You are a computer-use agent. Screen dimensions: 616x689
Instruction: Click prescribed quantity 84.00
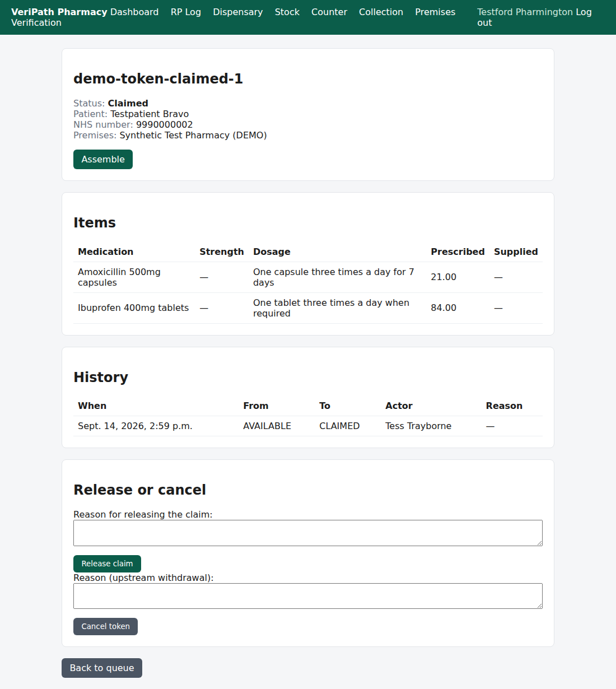click(444, 308)
